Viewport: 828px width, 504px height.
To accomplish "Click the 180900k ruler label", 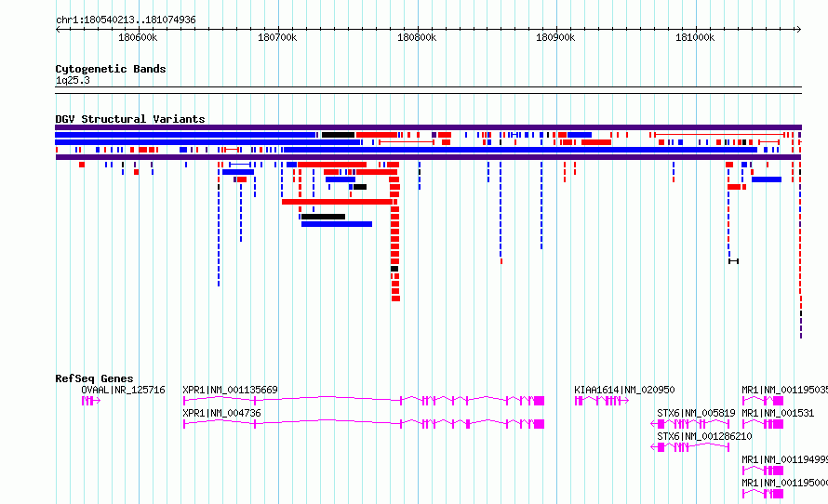I will (555, 37).
